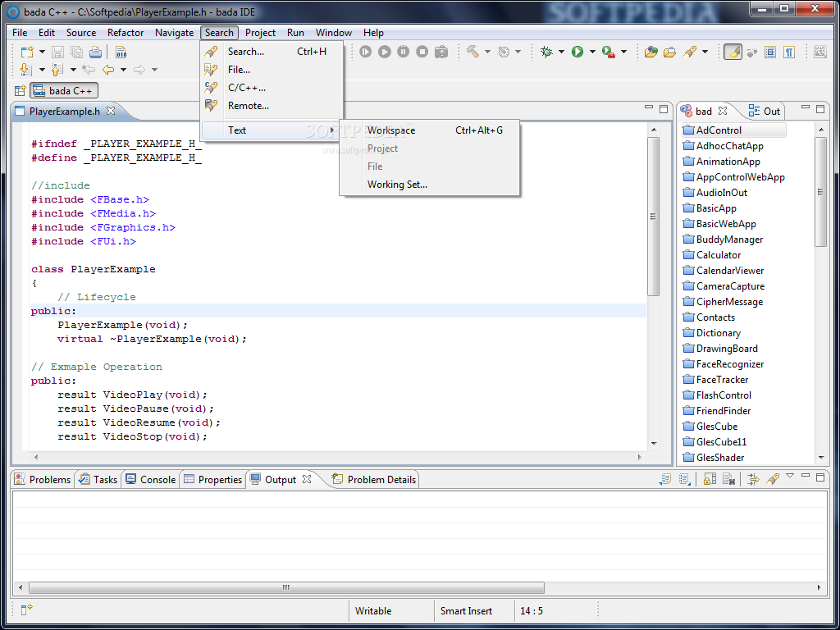The height and width of the screenshot is (630, 840).
Task: Open the Output view menu triangle
Action: pos(790,476)
